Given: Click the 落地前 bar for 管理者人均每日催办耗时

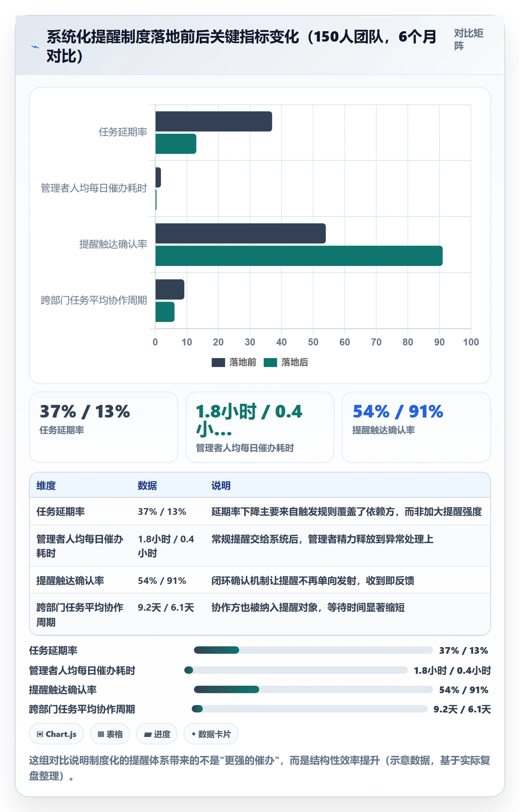Looking at the screenshot, I should pyautogui.click(x=158, y=178).
